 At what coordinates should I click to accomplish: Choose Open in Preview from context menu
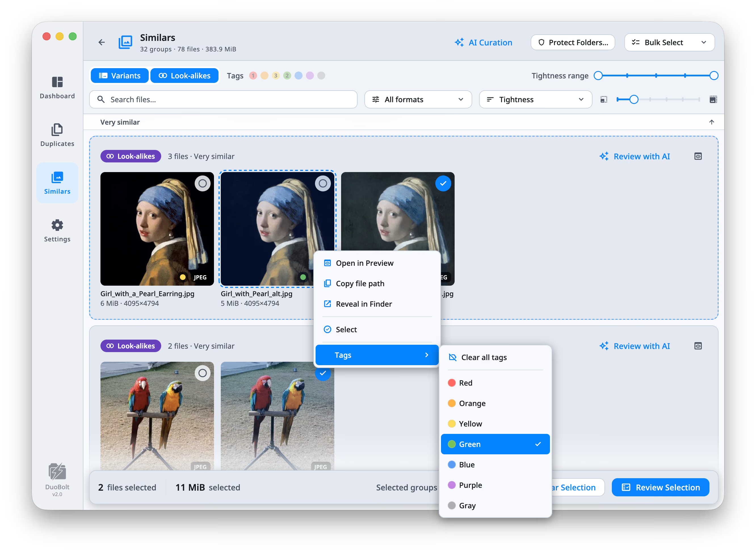[x=377, y=263]
